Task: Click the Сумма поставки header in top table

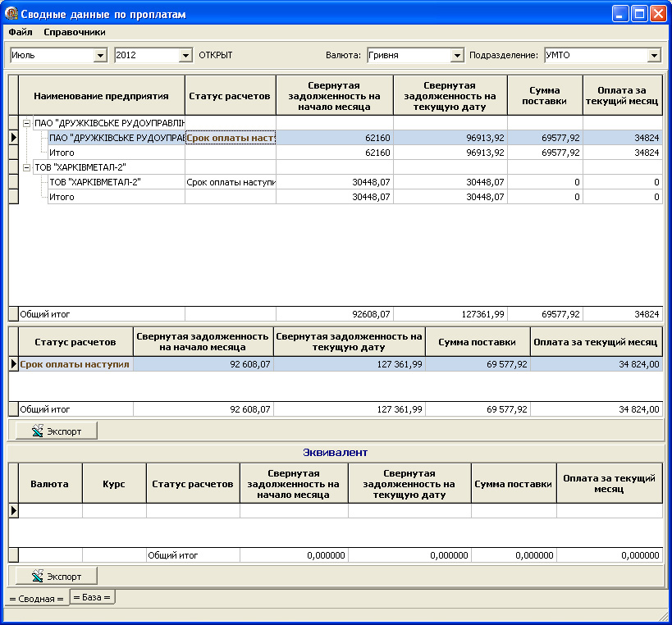Action: (x=544, y=96)
